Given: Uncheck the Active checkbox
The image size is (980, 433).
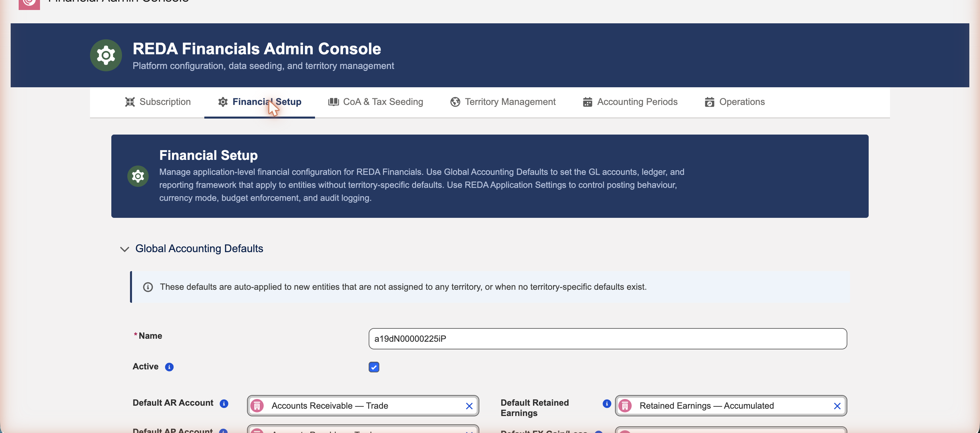Looking at the screenshot, I should click(374, 367).
